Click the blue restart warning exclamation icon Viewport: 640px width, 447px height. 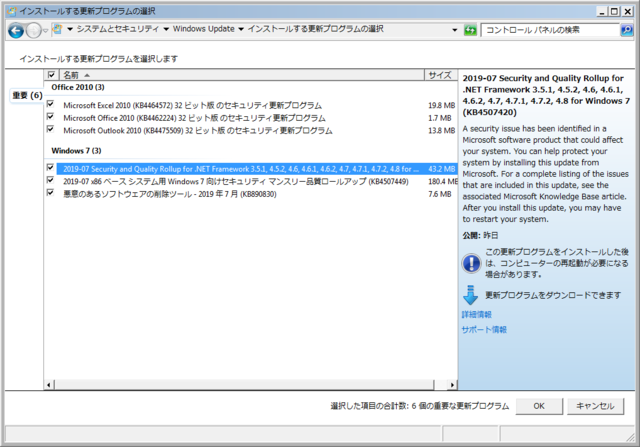coord(471,263)
